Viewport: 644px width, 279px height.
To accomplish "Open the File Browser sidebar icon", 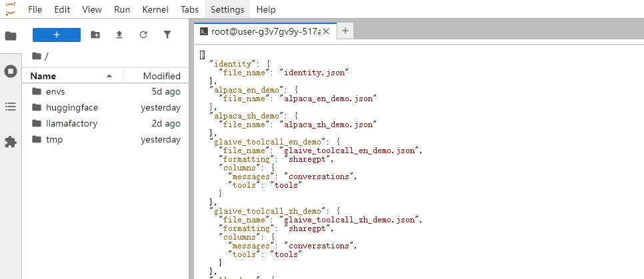I will point(11,36).
